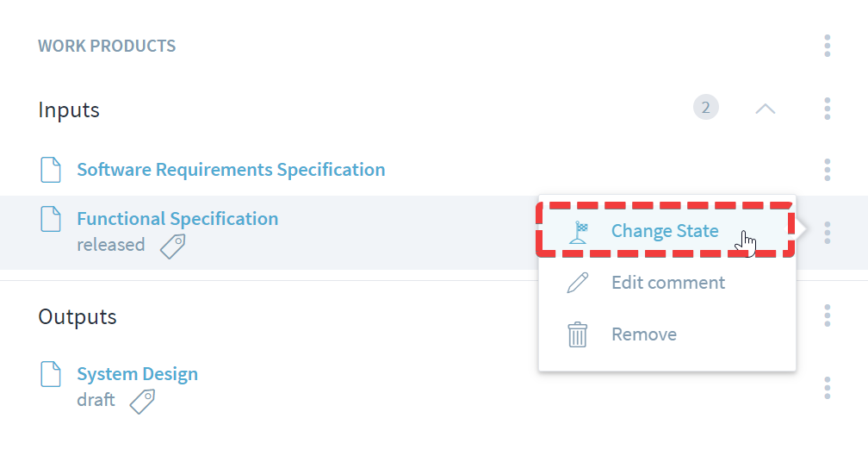868x462 pixels.
Task: Click the tag icon beside "released"
Action: point(173,247)
